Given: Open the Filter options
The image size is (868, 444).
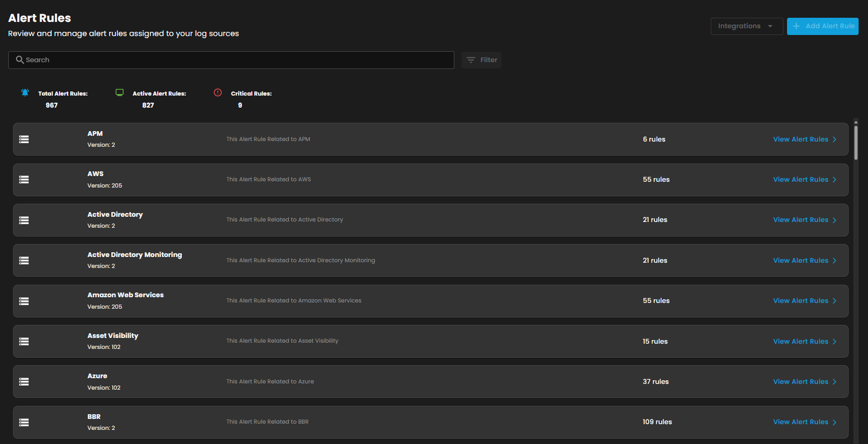Looking at the screenshot, I should [x=482, y=60].
